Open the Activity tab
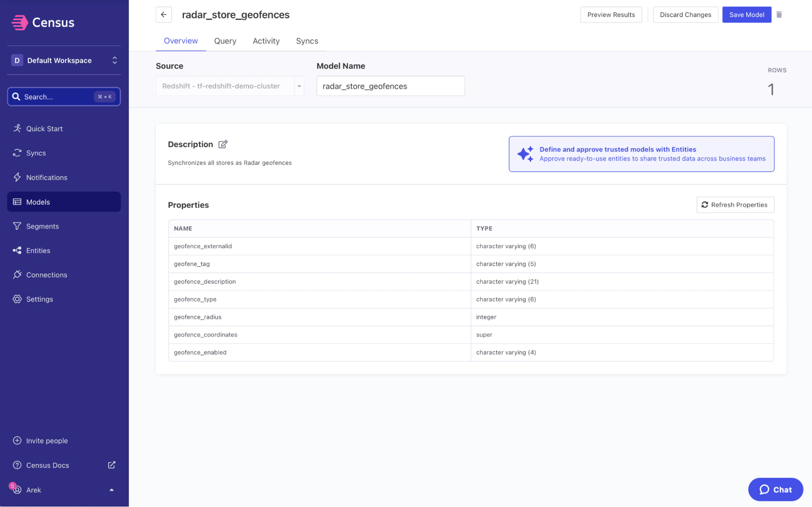Screen dimensions: 812x507 266,41
